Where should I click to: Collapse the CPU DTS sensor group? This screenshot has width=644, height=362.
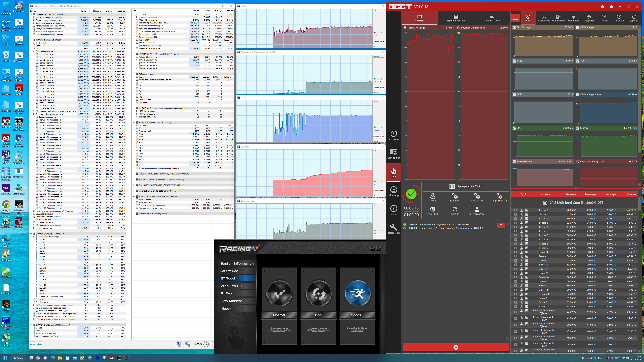pos(632,203)
